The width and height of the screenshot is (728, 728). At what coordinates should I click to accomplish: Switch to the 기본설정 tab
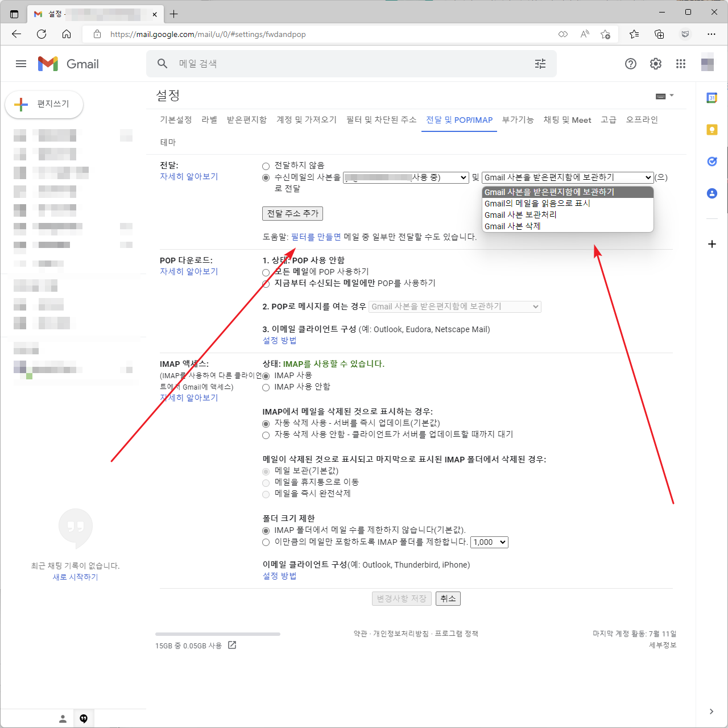tap(176, 119)
